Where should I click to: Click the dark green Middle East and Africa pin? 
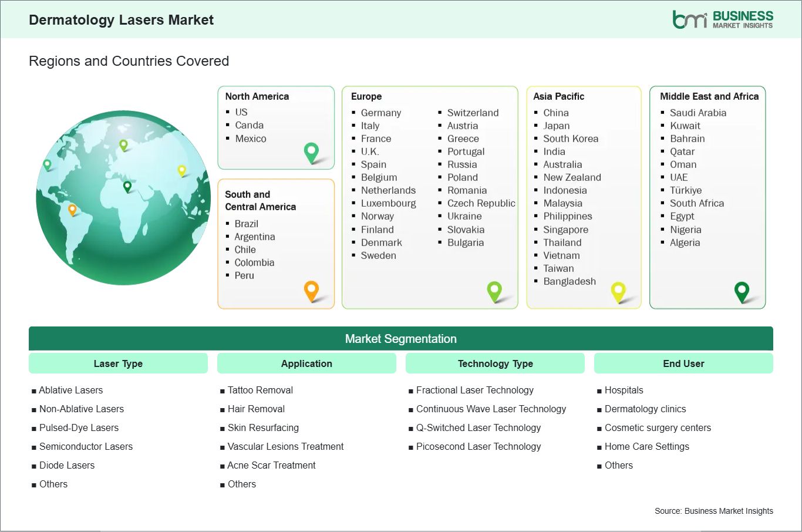point(742,291)
